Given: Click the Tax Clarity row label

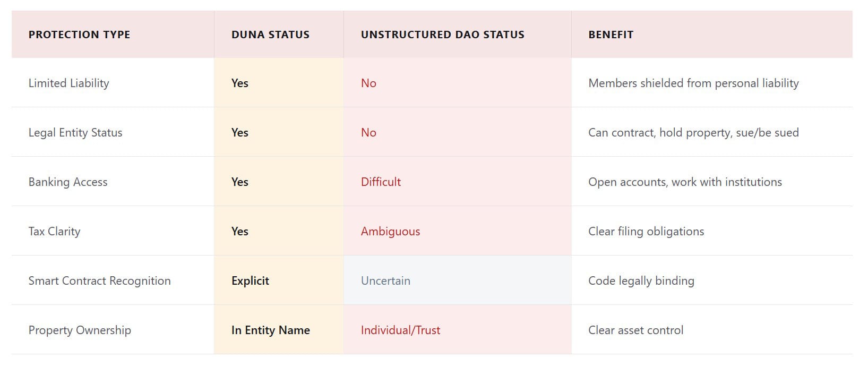Looking at the screenshot, I should [54, 231].
